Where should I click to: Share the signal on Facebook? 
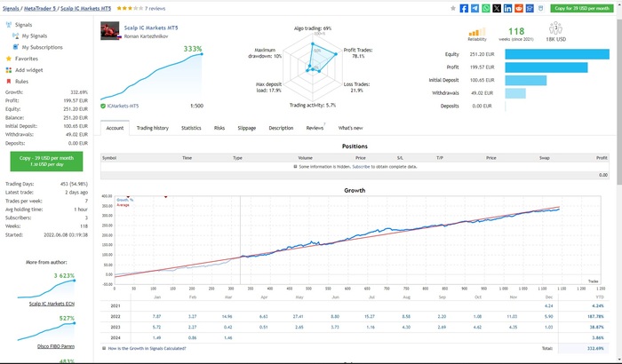point(464,8)
